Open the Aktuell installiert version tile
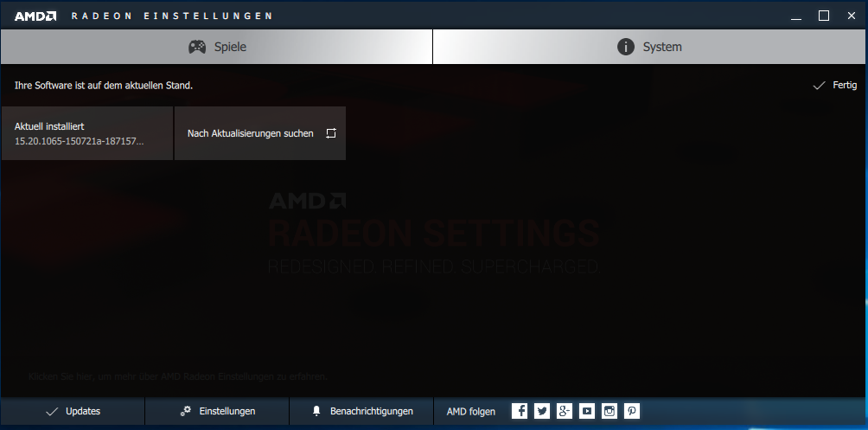The image size is (868, 430). click(x=87, y=133)
